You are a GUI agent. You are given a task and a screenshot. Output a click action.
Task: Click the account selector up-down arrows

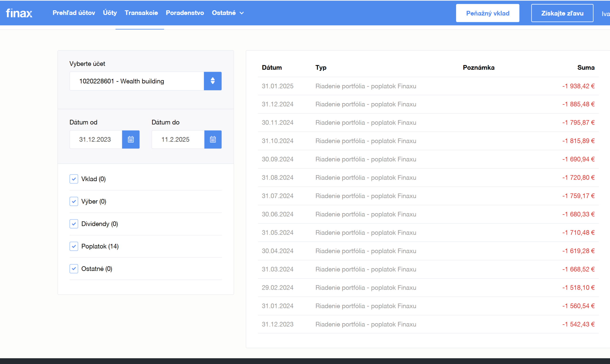click(x=213, y=81)
